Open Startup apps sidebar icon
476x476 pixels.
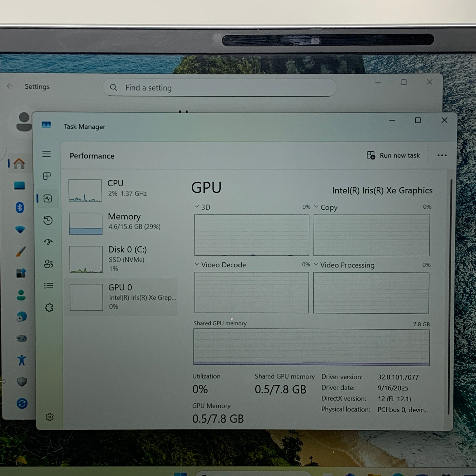[48, 242]
